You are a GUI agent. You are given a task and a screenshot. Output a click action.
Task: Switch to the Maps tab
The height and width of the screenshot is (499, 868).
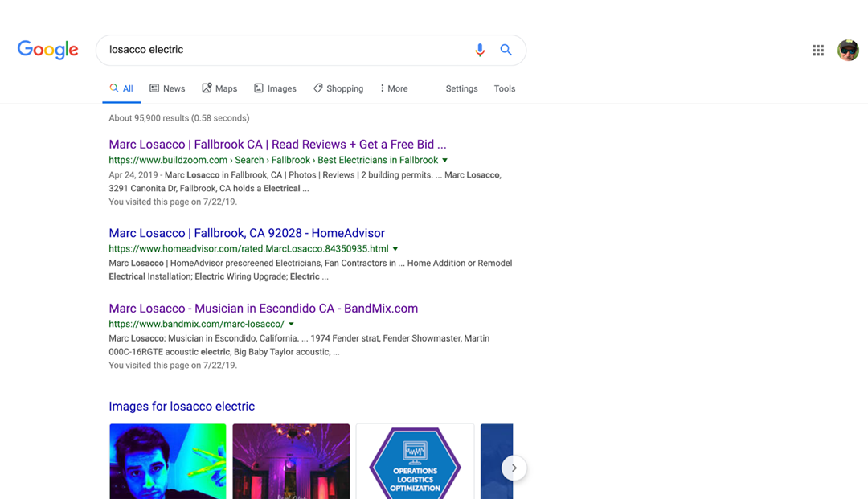(x=219, y=88)
